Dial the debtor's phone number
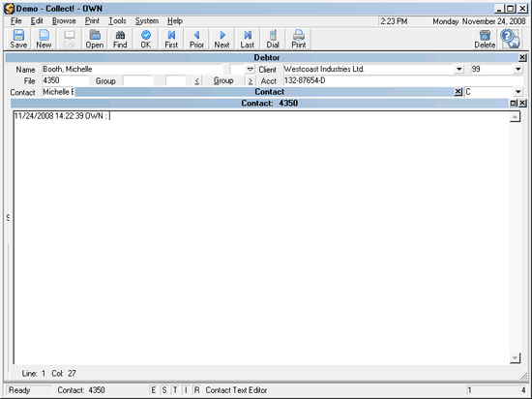 (273, 39)
